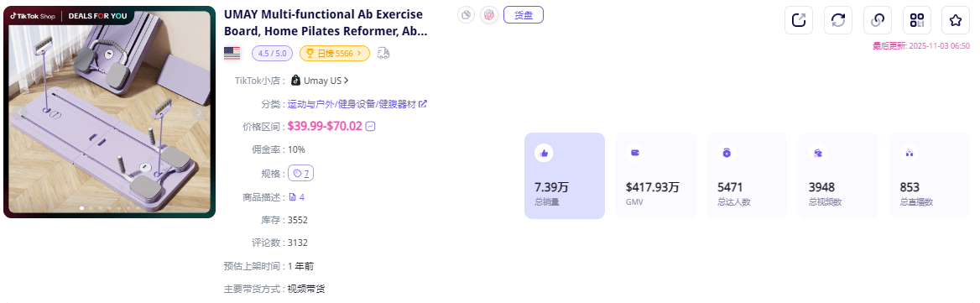
Task: Favorite this product with the star icon
Action: [x=956, y=20]
